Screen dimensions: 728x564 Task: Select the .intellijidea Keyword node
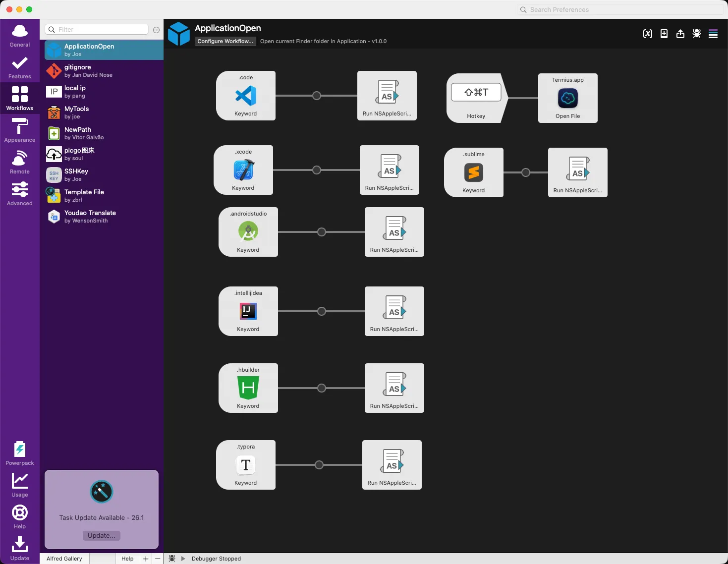[x=248, y=311]
